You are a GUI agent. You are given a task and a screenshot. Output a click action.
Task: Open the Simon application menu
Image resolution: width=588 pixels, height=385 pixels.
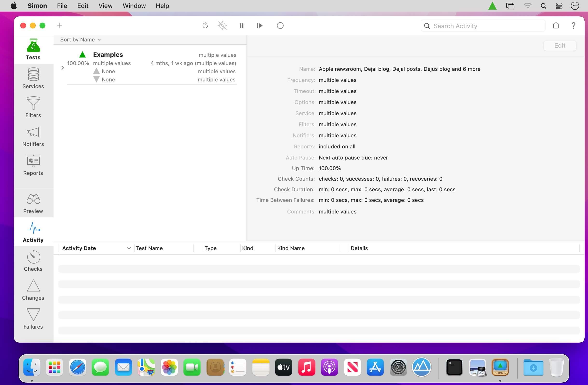coord(37,6)
